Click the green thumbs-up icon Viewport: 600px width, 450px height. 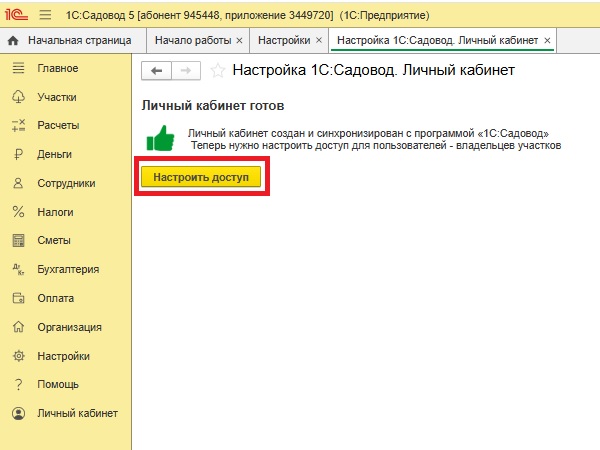160,138
